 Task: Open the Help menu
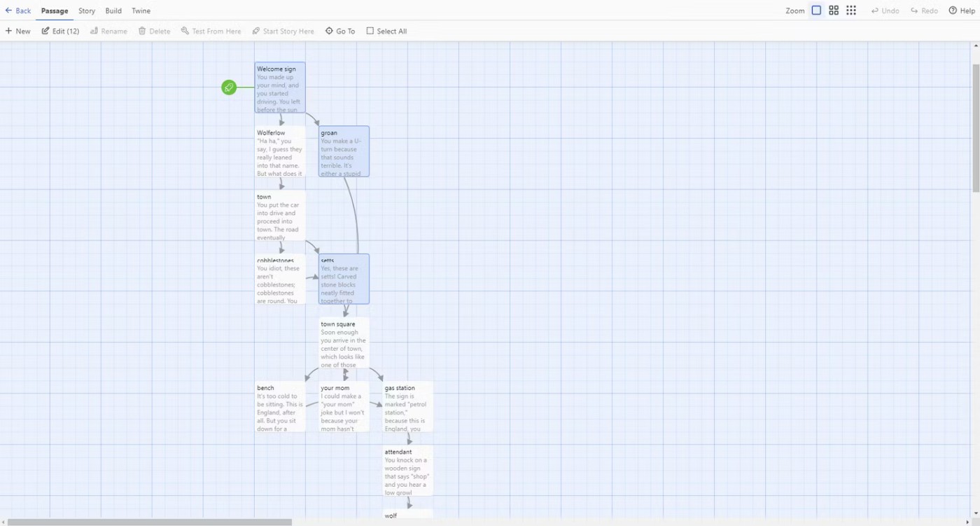(x=962, y=11)
